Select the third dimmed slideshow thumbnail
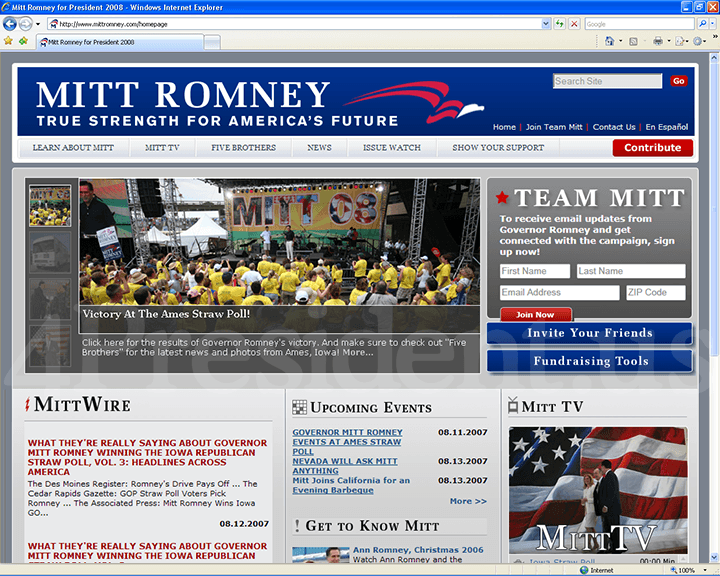Screen dimensions: 720x576 [x=50, y=299]
